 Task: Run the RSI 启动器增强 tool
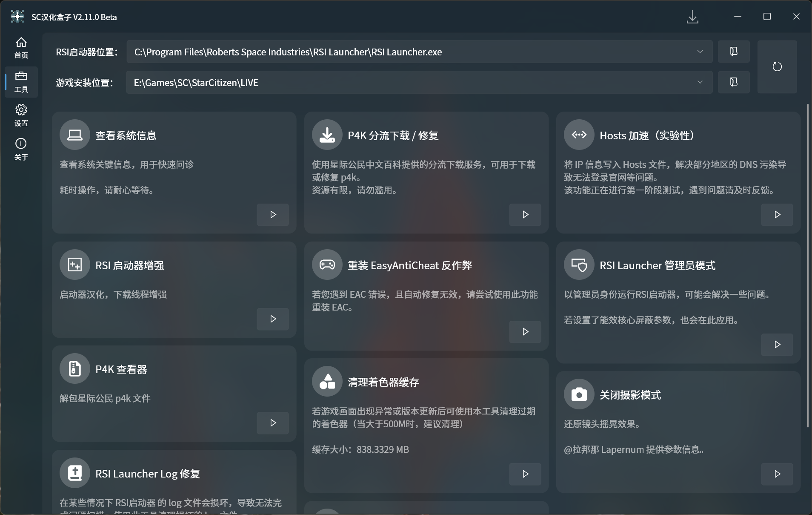pyautogui.click(x=273, y=319)
